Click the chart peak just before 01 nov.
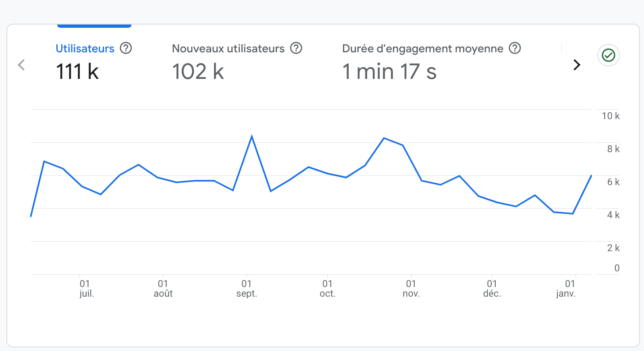The image size is (644, 351). pos(384,138)
